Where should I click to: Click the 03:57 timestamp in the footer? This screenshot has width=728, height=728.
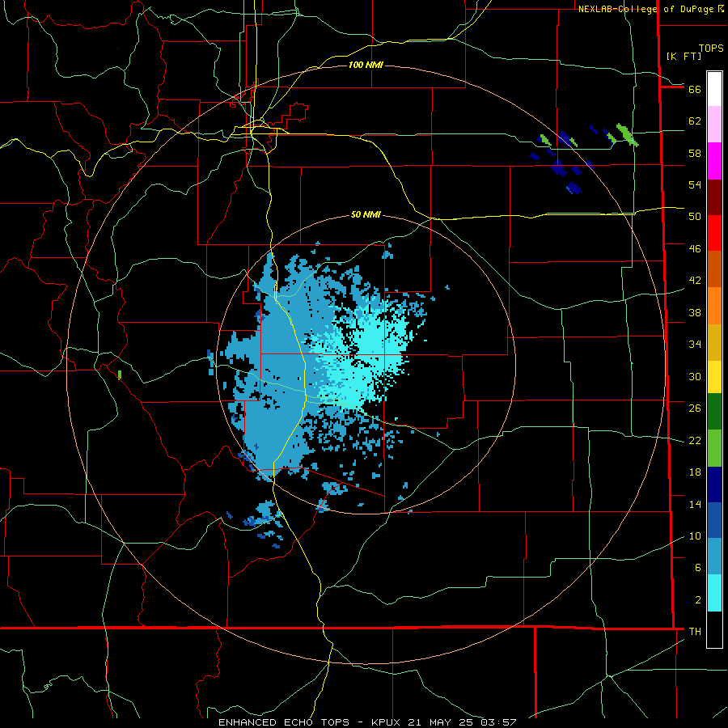[498, 722]
